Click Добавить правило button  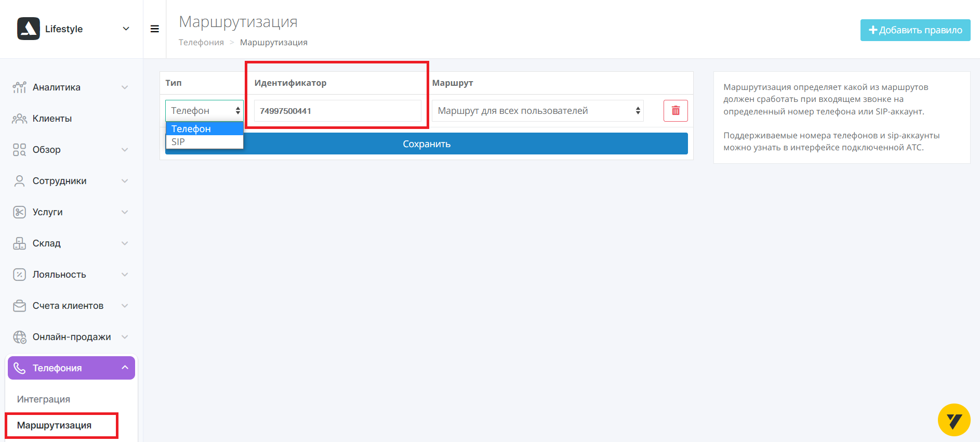915,30
